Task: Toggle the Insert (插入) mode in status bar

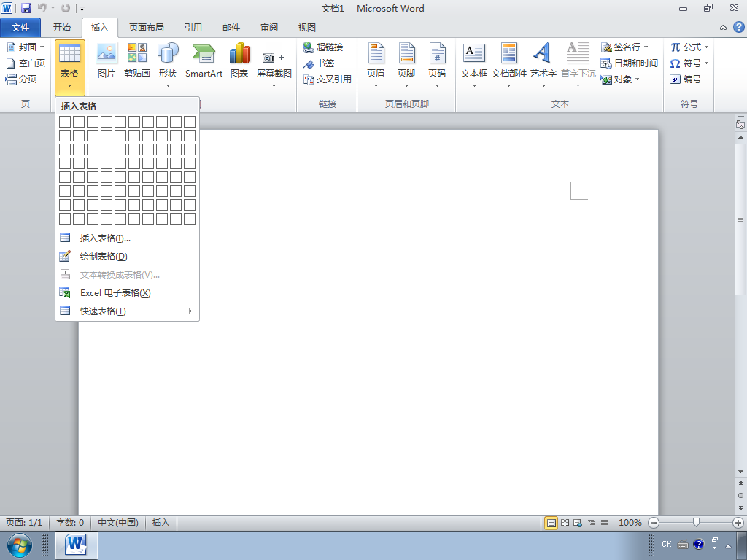Action: coord(160,523)
